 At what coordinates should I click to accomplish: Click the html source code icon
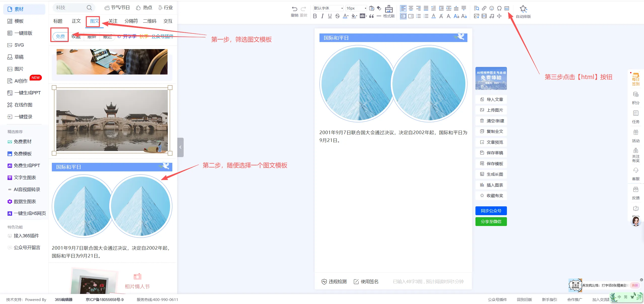coord(507,8)
